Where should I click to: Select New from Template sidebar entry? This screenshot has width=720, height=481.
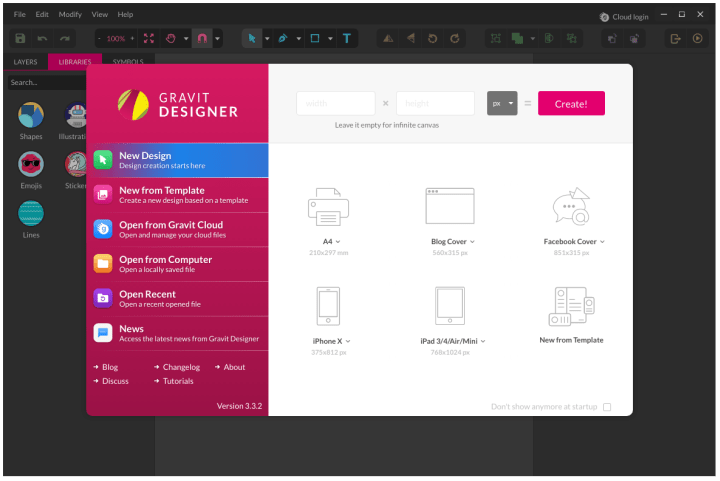(x=177, y=195)
